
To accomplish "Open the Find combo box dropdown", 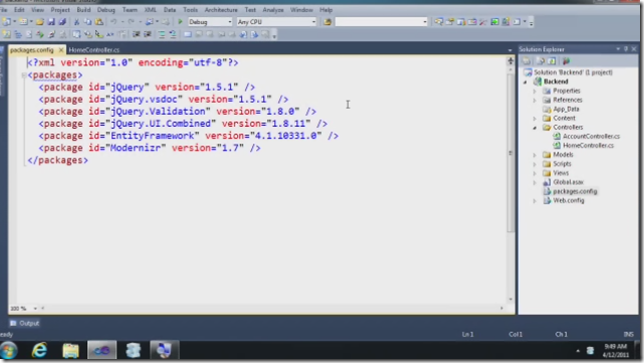I will [425, 22].
